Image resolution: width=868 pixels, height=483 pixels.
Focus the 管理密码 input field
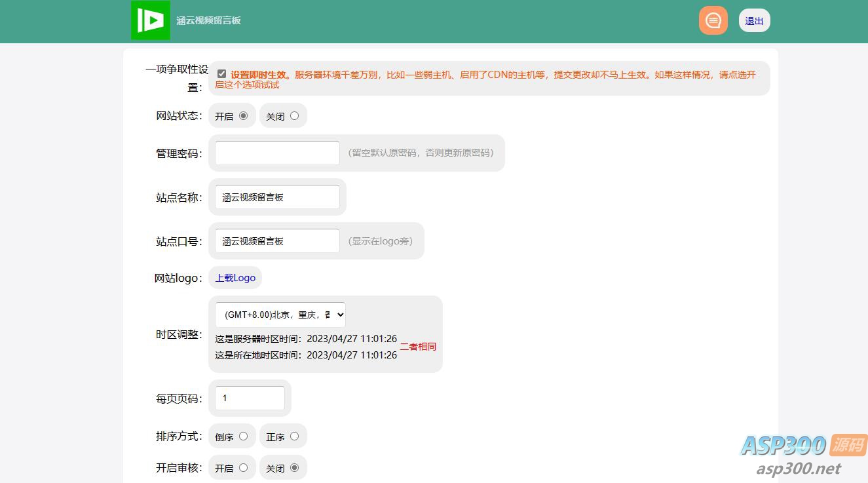277,153
